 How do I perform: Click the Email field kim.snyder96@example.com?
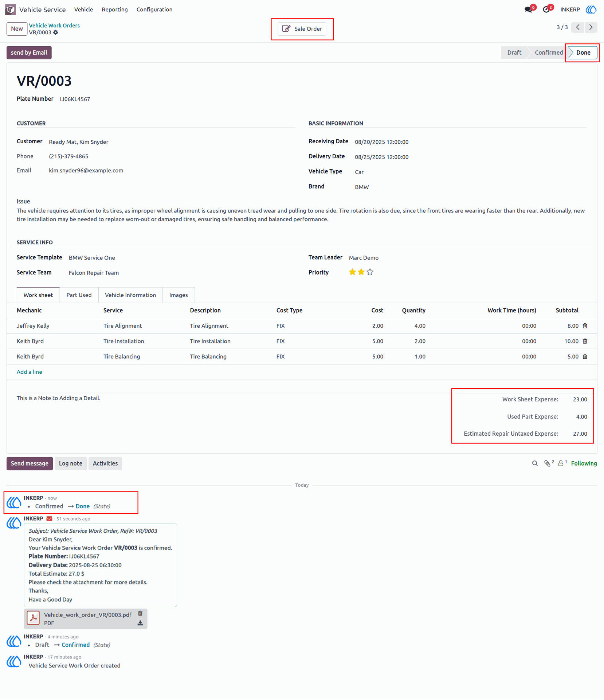[x=86, y=170]
